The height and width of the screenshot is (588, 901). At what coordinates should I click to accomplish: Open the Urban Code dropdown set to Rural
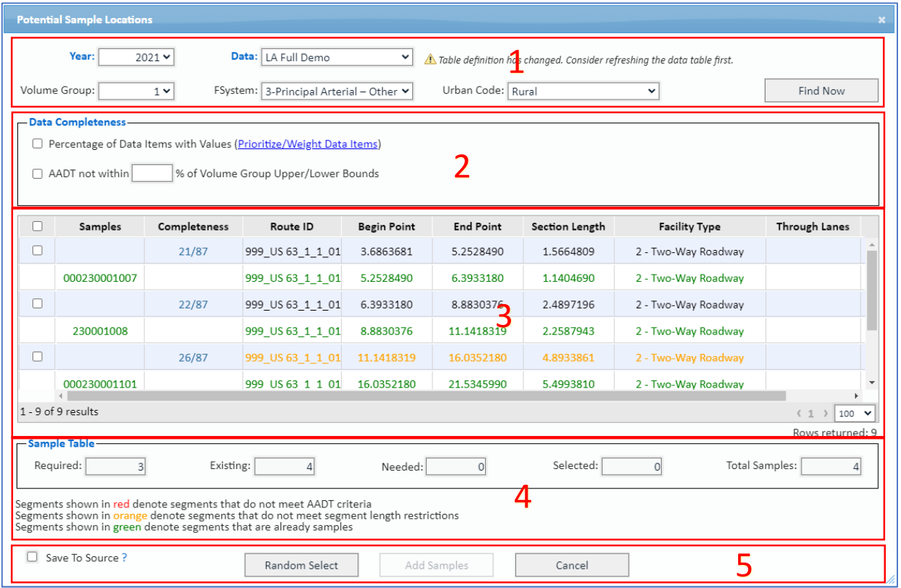[x=583, y=92]
